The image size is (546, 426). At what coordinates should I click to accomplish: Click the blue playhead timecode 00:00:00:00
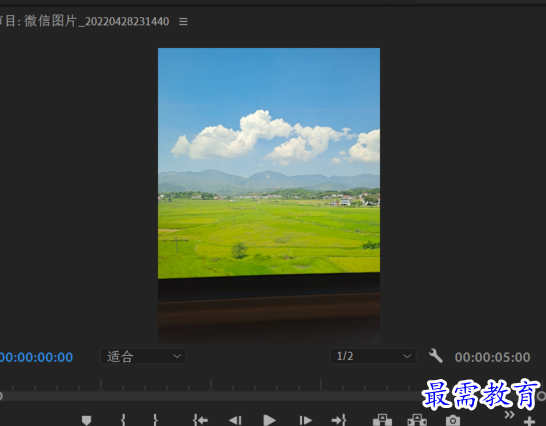(36, 357)
